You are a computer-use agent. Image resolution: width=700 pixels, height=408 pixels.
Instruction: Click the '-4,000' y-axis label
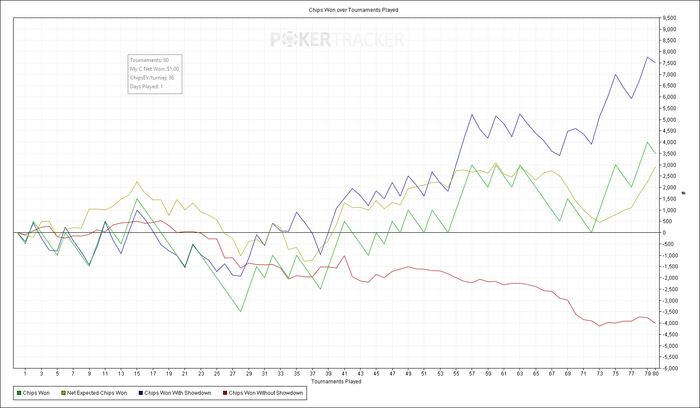pyautogui.click(x=670, y=323)
